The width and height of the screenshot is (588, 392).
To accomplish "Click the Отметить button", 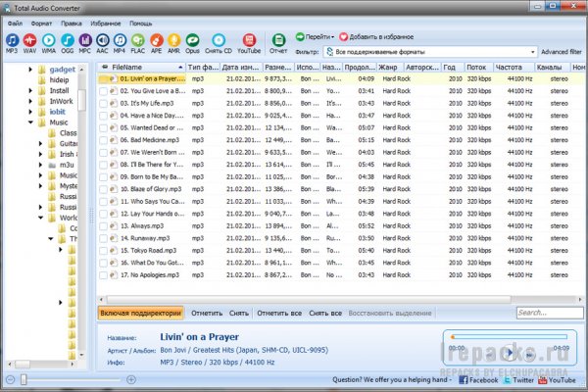I will click(207, 313).
